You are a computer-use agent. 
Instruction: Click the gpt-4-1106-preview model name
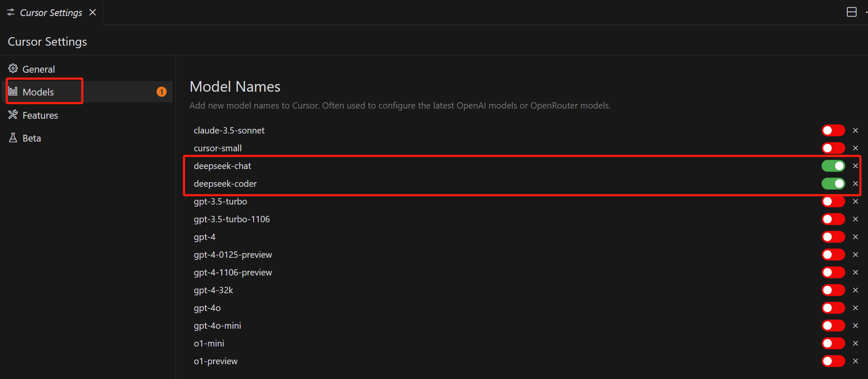233,273
